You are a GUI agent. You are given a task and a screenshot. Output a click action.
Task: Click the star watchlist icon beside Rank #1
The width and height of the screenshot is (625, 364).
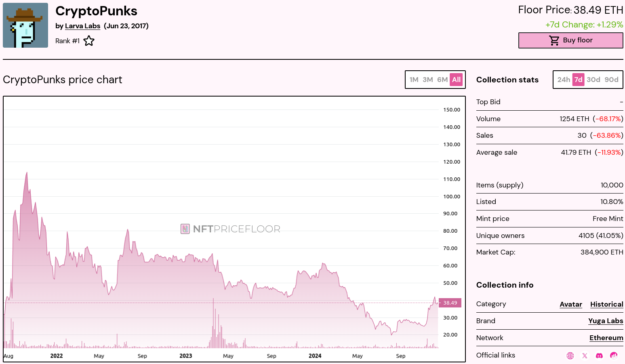tap(89, 41)
